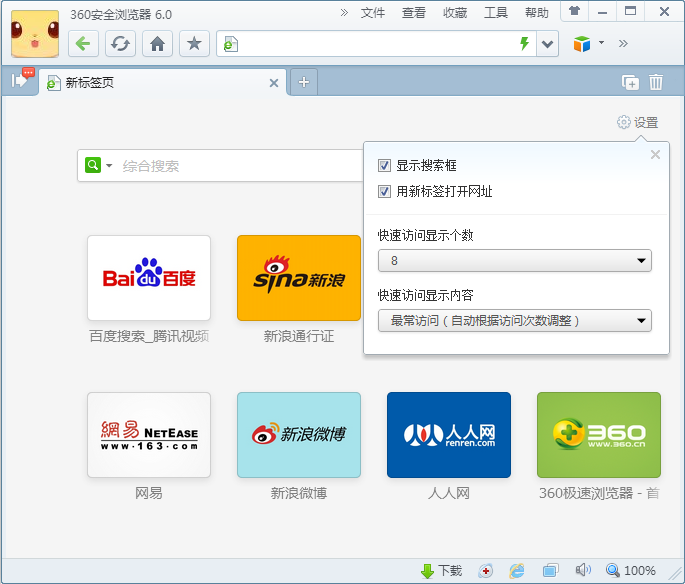
Task: Mute sound via status bar speaker icon
Action: coord(583,570)
